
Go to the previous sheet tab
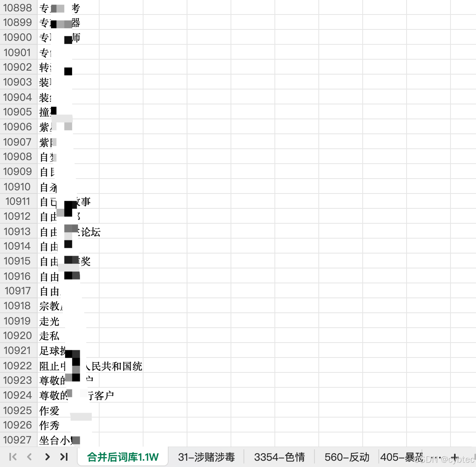(29, 457)
